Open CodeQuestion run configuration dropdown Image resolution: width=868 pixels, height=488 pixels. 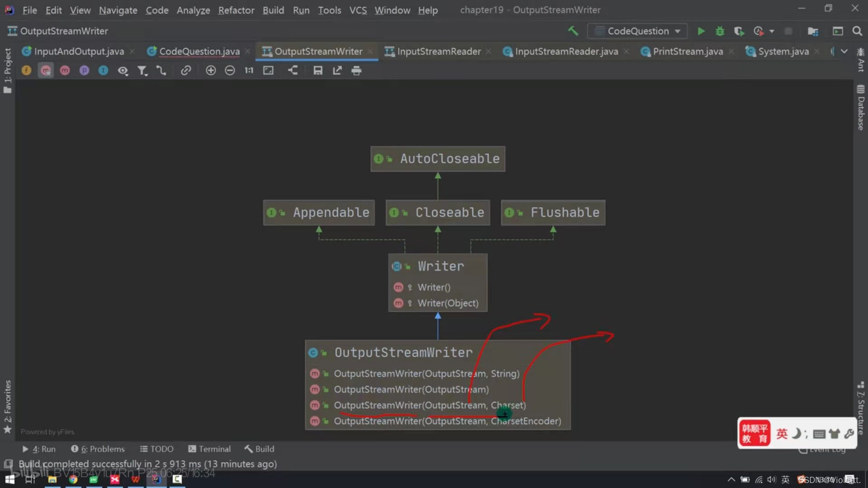coord(637,31)
